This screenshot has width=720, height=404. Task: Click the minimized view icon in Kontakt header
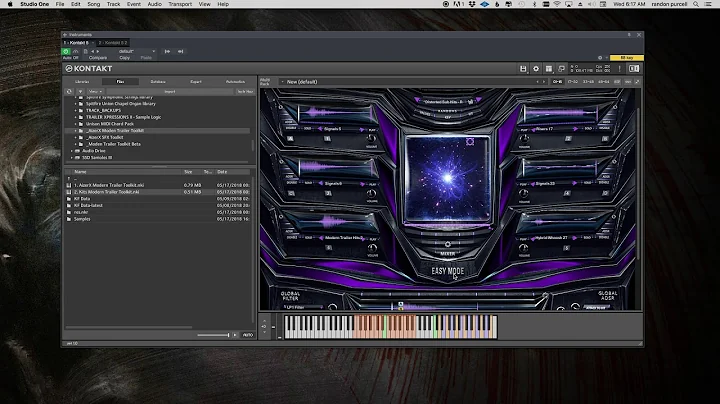coord(561,69)
